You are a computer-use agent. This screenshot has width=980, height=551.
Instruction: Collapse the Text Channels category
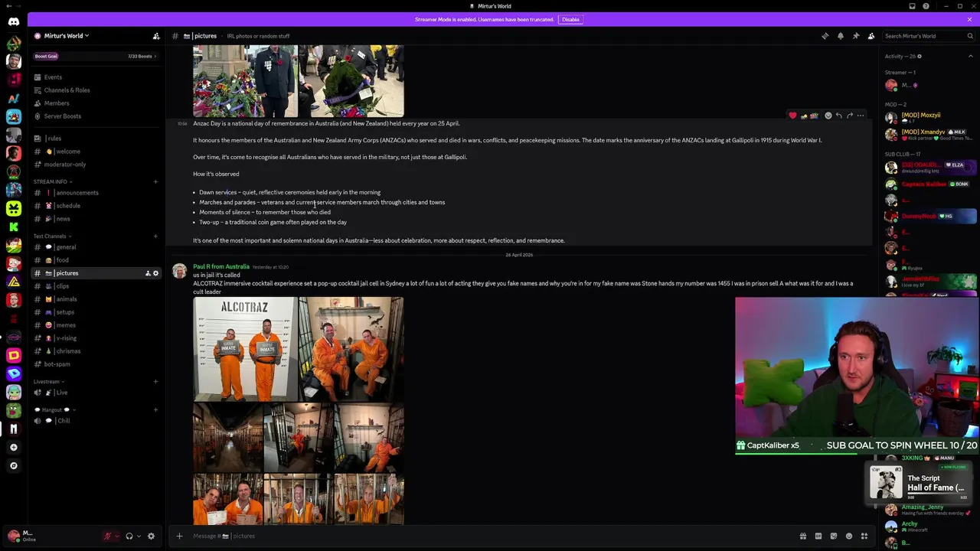(52, 236)
